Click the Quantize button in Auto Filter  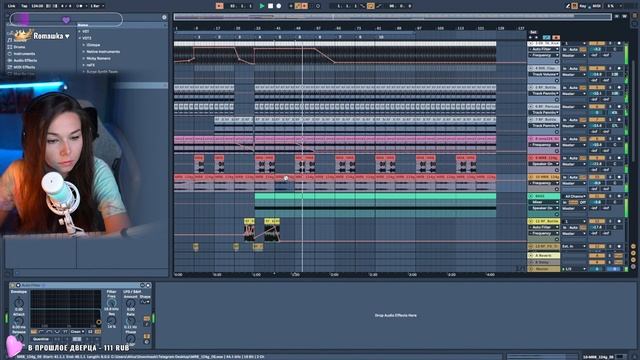click(x=40, y=339)
